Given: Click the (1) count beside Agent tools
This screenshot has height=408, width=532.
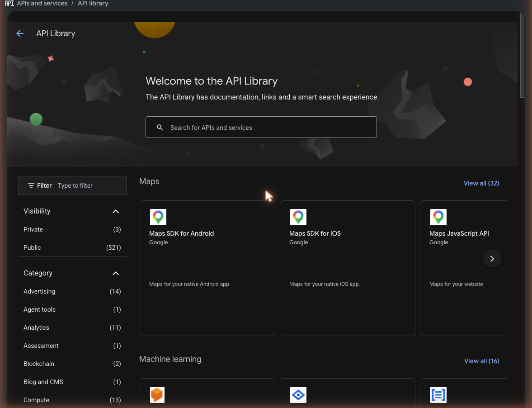Looking at the screenshot, I should [x=117, y=309].
